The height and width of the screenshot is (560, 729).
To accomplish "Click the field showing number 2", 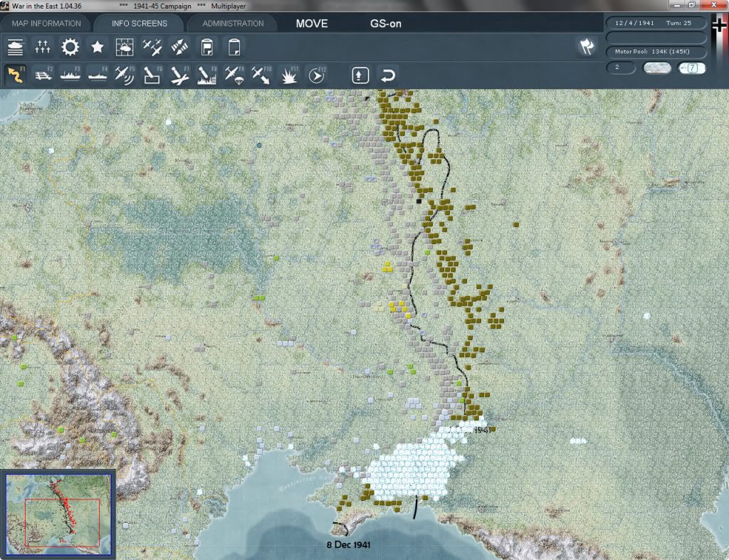I will click(621, 68).
